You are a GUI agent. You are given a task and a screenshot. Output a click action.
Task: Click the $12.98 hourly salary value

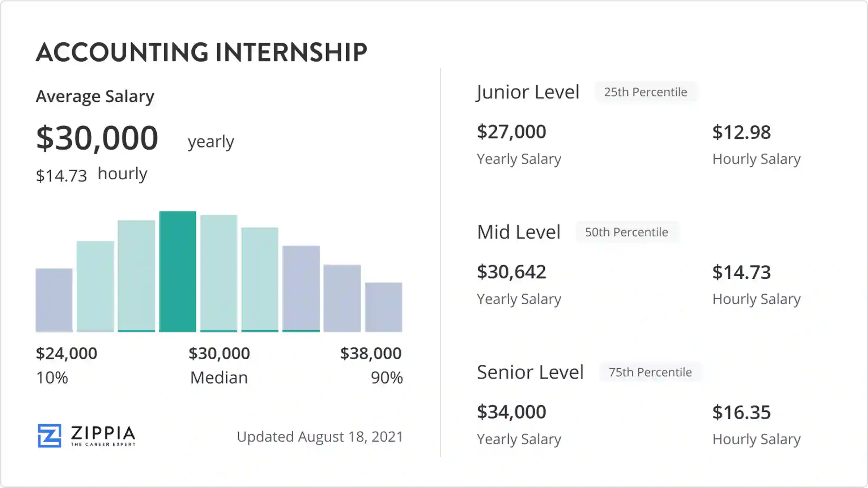click(x=741, y=132)
